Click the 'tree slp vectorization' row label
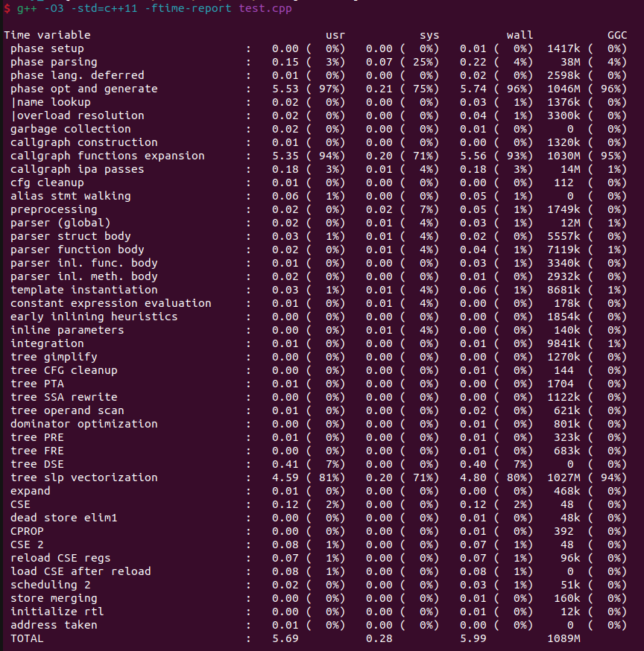Screen dimensions: 644x651 [x=83, y=477]
